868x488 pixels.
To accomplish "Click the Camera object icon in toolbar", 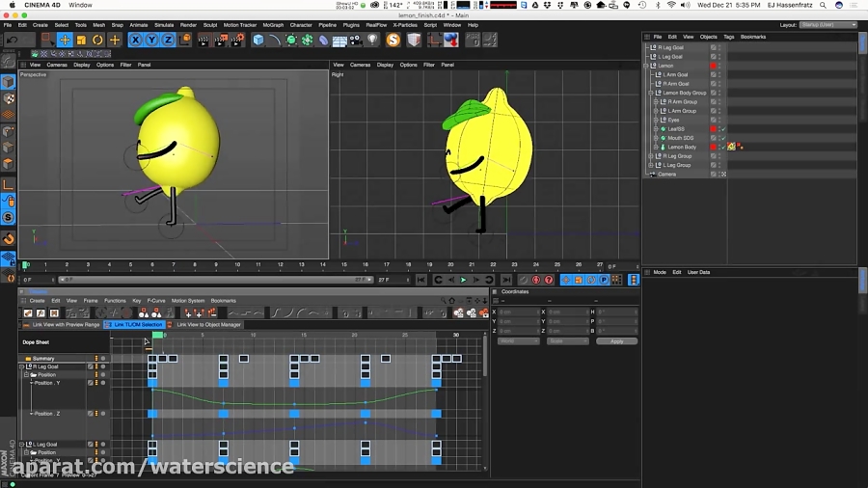I will [x=355, y=40].
